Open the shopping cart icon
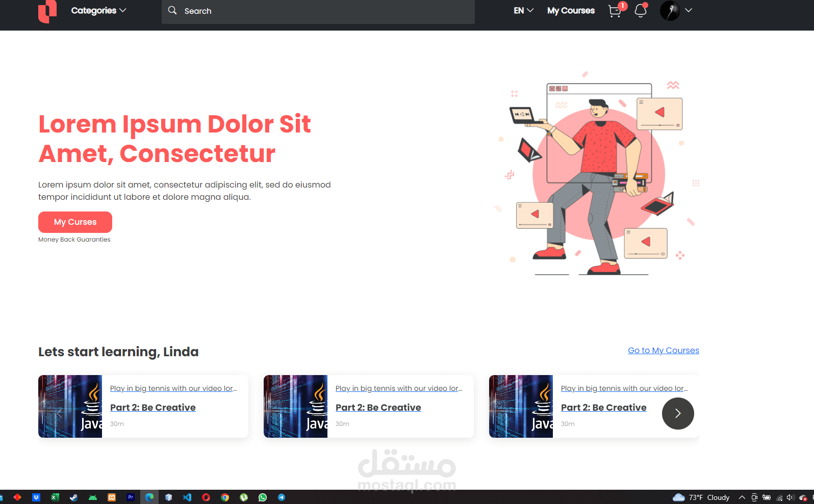This screenshot has width=814, height=504. pos(615,11)
